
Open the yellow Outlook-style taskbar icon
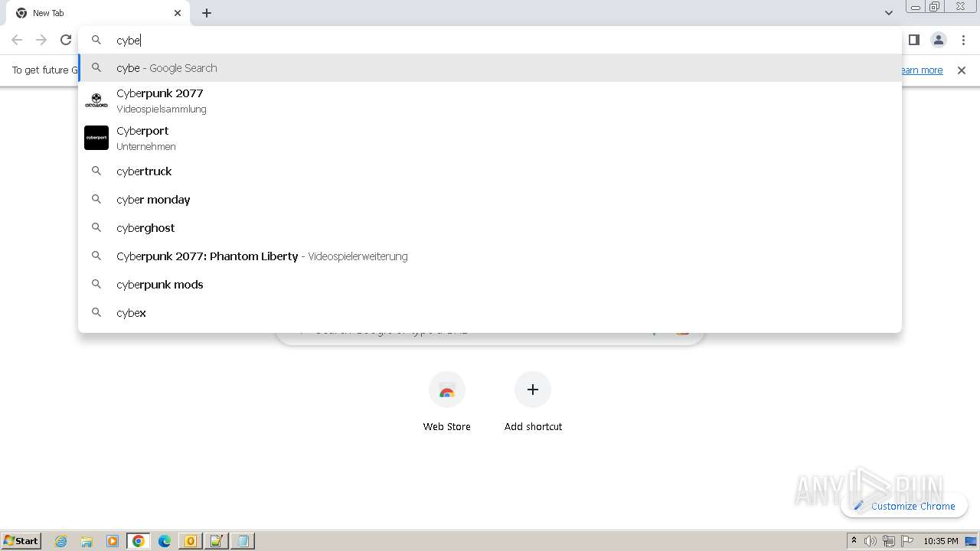(x=191, y=541)
